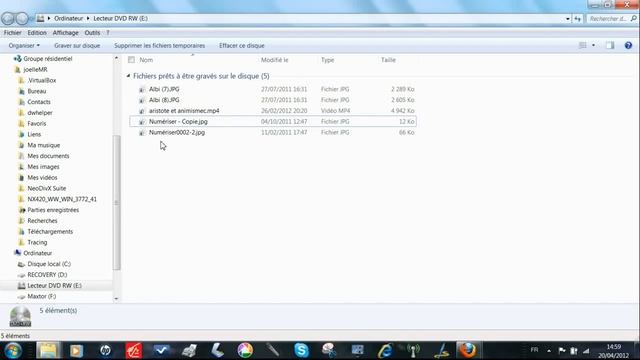Screen dimensions: 640x360
Task: Open the address bar history dropdown
Action: (x=567, y=19)
